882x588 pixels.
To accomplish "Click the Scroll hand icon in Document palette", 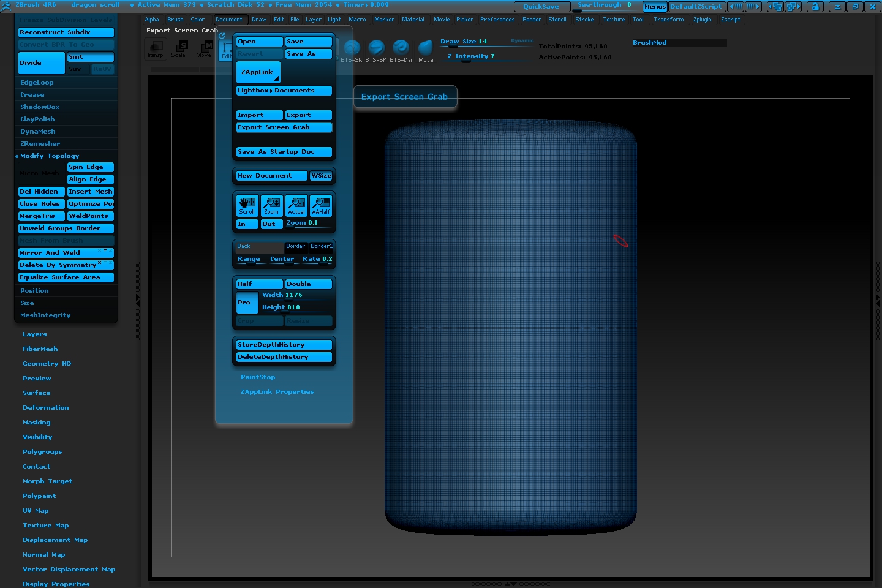I will (x=247, y=205).
